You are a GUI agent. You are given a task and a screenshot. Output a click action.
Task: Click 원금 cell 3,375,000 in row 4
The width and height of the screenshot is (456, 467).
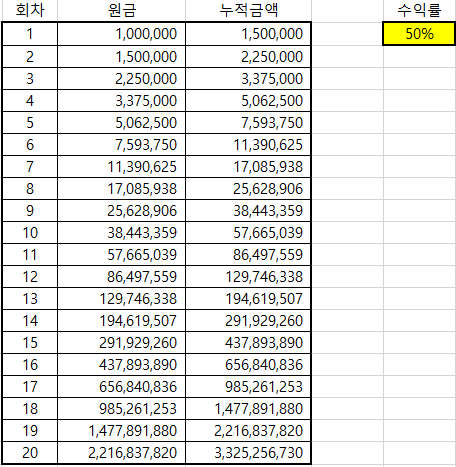(121, 101)
